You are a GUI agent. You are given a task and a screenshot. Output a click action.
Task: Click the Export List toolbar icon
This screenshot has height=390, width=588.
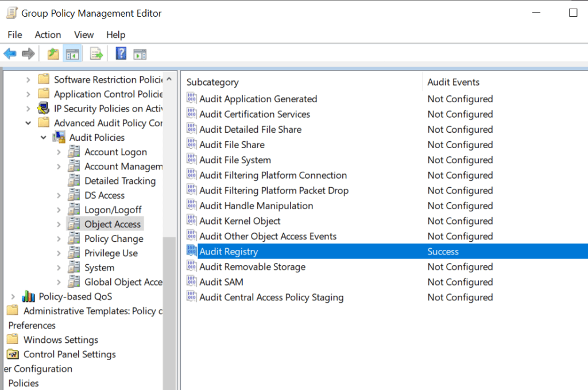96,54
